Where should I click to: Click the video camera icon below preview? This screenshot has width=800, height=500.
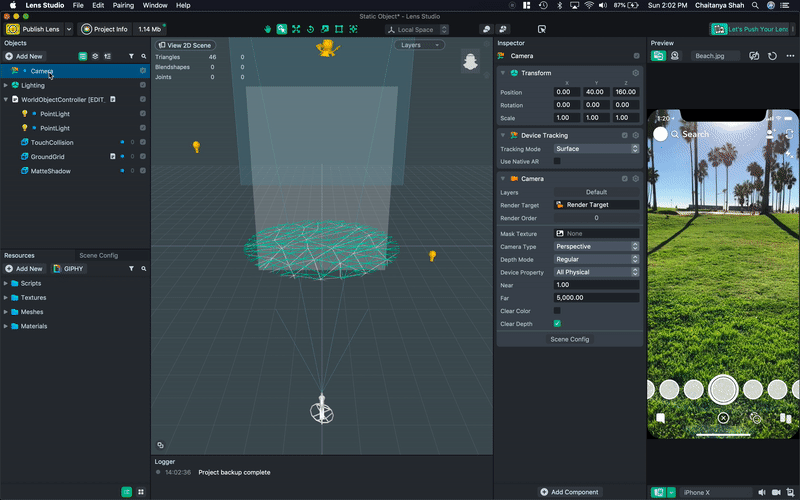[x=776, y=492]
